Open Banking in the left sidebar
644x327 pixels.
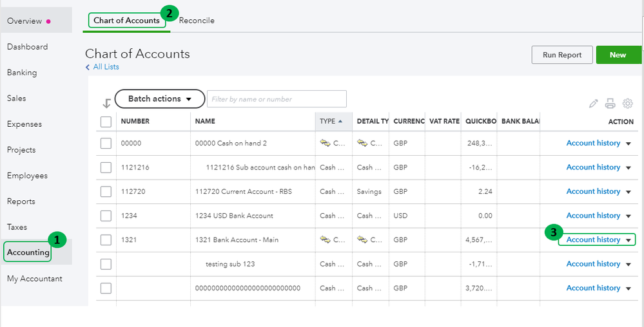coord(22,73)
